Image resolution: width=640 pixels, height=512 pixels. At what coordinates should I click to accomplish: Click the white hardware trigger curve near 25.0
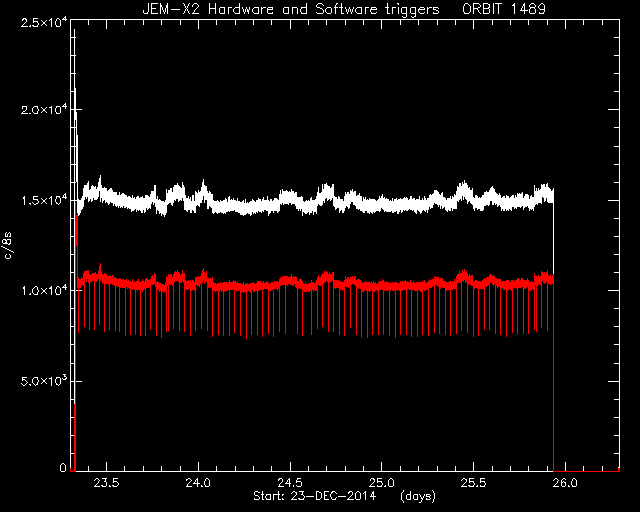[x=382, y=205]
